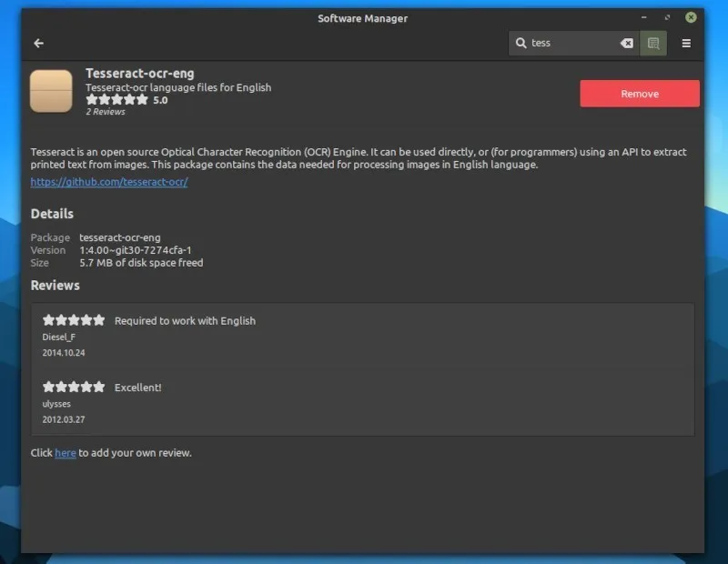The width and height of the screenshot is (728, 564).
Task: Click the star rating on Diesel_F's review
Action: (74, 320)
